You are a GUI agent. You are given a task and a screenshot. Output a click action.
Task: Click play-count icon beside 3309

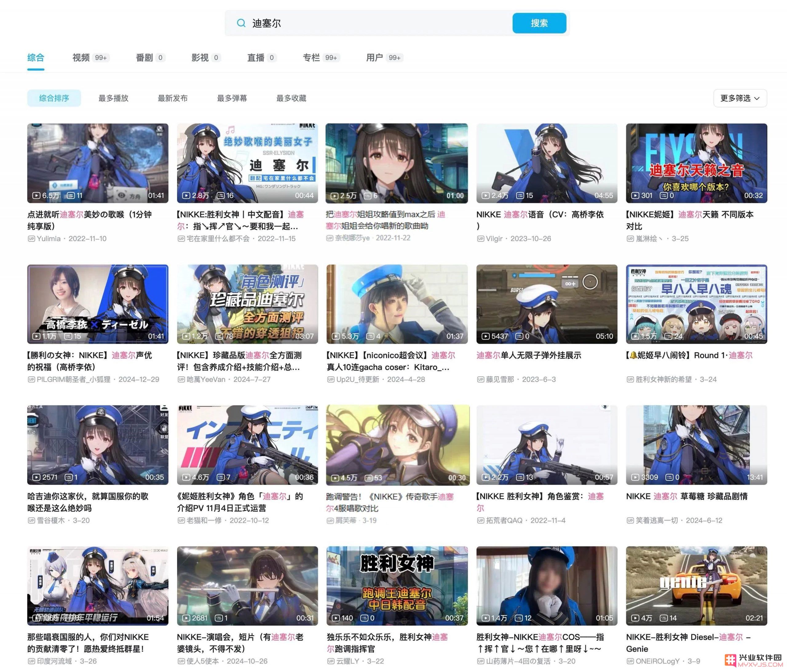point(635,477)
